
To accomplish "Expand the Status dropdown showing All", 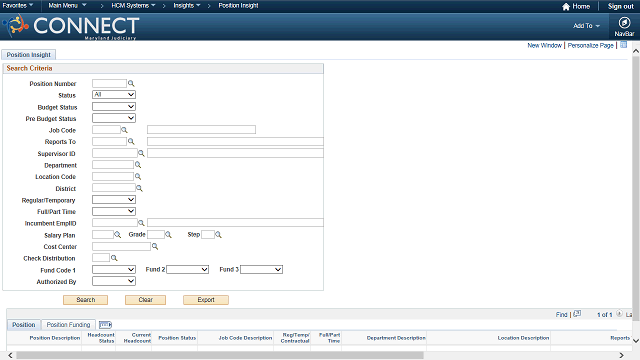I will [114, 94].
